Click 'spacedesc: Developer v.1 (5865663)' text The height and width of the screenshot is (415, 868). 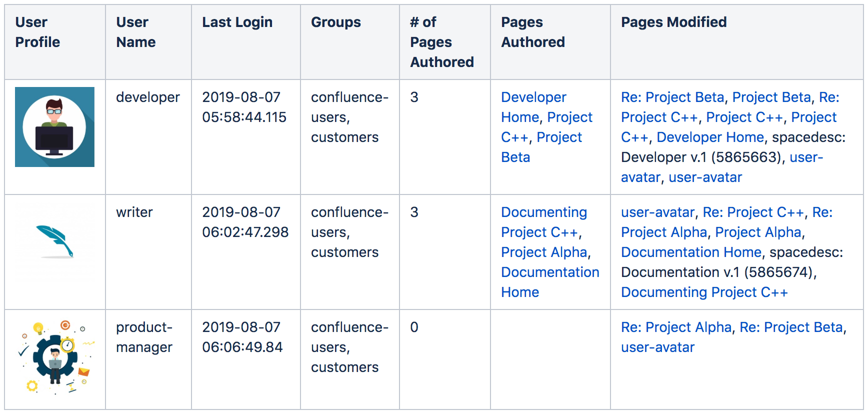pos(733,147)
